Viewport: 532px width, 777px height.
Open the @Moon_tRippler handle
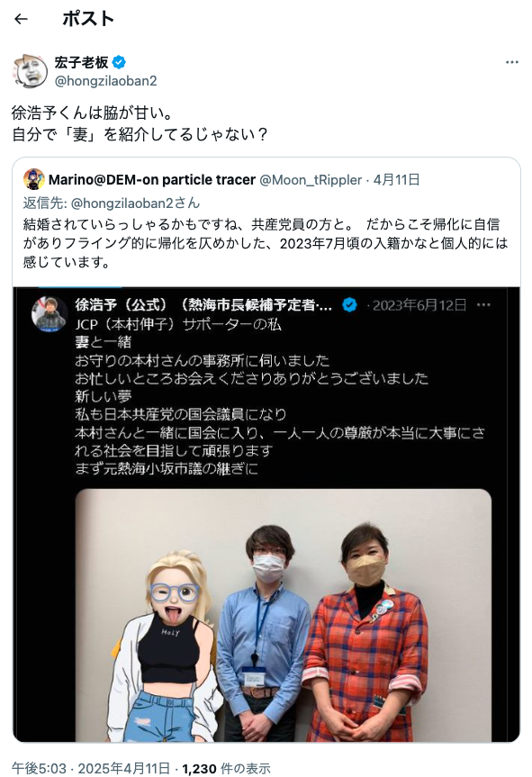pyautogui.click(x=311, y=180)
